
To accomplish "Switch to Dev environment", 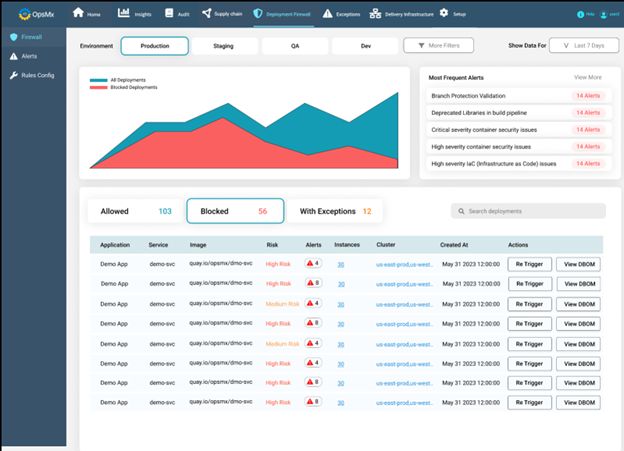I will pos(366,46).
